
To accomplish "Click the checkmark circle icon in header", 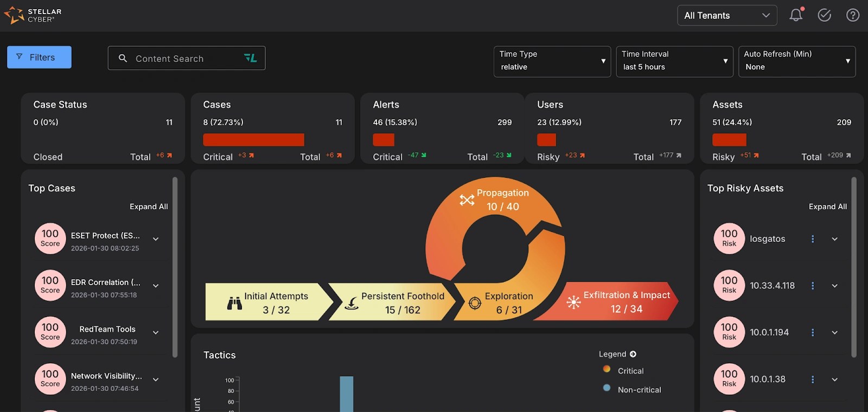I will point(825,15).
